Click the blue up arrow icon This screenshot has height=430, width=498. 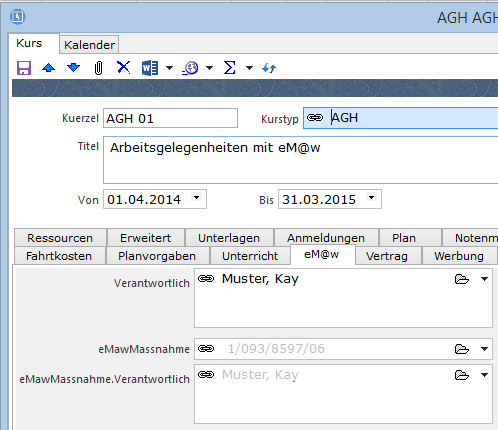click(x=49, y=68)
